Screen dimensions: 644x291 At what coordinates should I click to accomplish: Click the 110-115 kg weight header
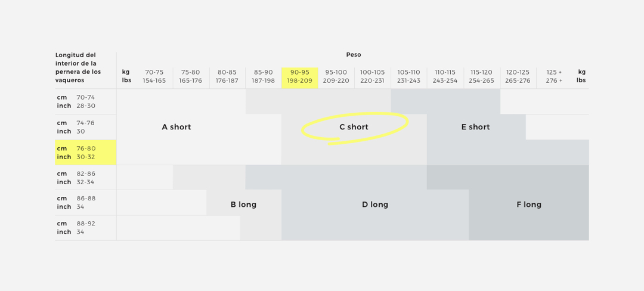445,77
